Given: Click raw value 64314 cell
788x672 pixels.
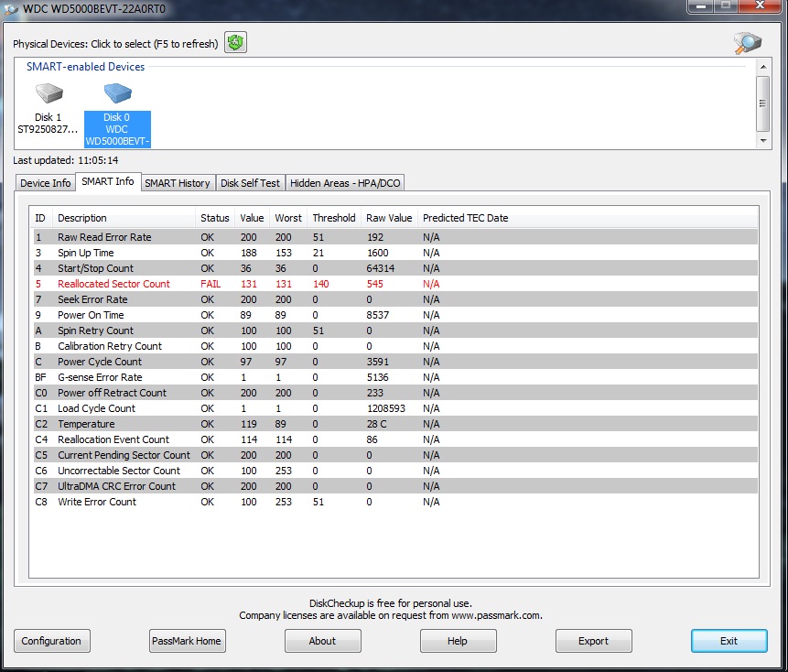Looking at the screenshot, I should (x=381, y=268).
